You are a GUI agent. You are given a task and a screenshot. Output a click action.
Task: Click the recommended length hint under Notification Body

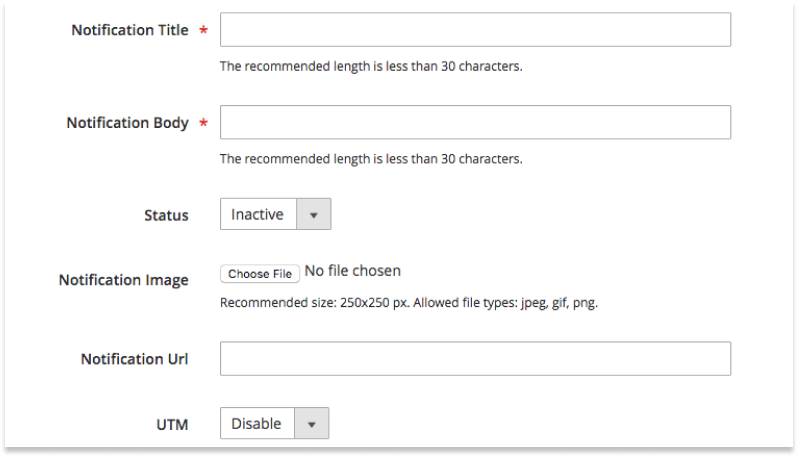click(x=371, y=159)
